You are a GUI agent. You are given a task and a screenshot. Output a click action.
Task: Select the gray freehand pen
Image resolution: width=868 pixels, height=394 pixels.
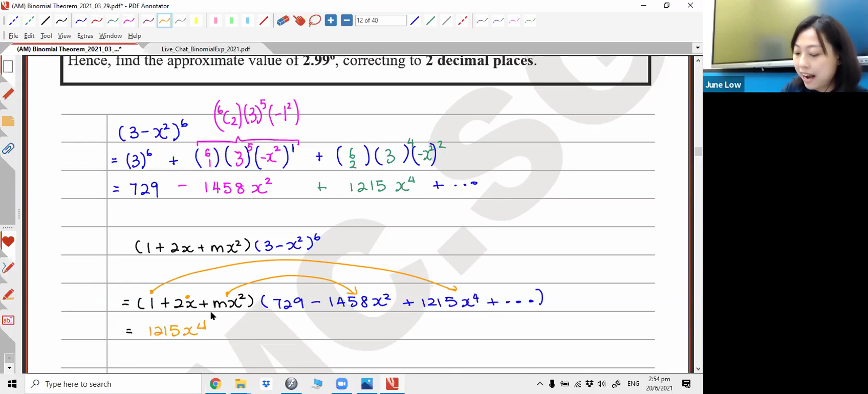tap(180, 21)
